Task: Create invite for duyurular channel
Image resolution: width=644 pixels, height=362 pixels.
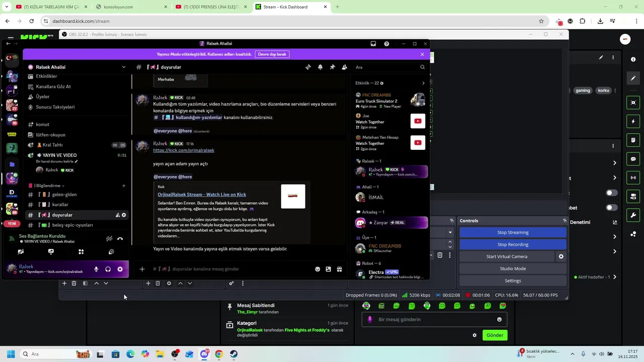Action: tap(118, 215)
